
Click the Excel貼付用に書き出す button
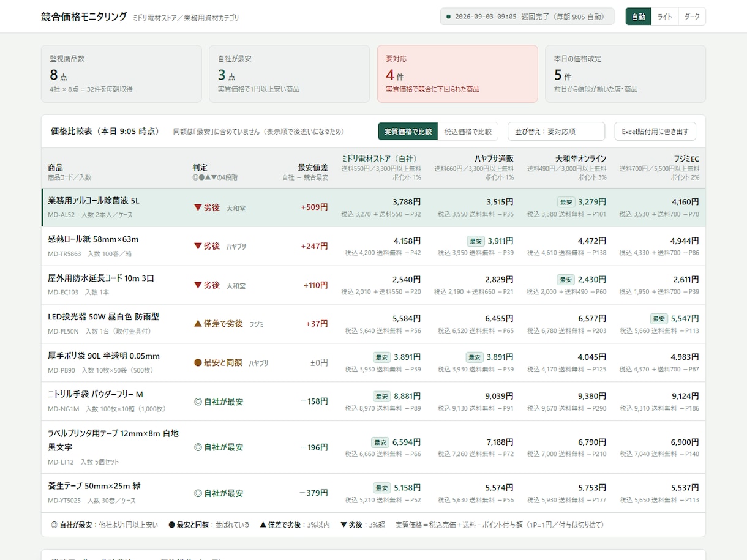click(x=655, y=131)
